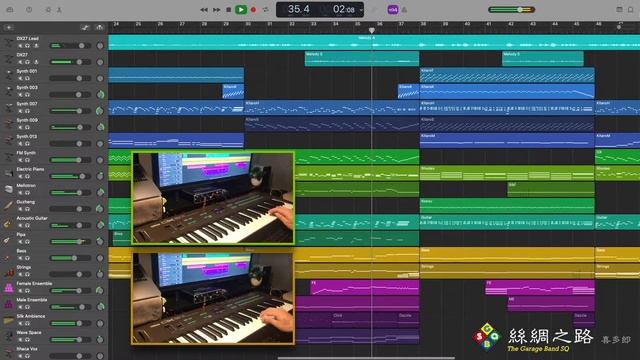Screen dimensions: 640x360
Task: Click the 35.4 bar position display
Action: pyautogui.click(x=299, y=9)
